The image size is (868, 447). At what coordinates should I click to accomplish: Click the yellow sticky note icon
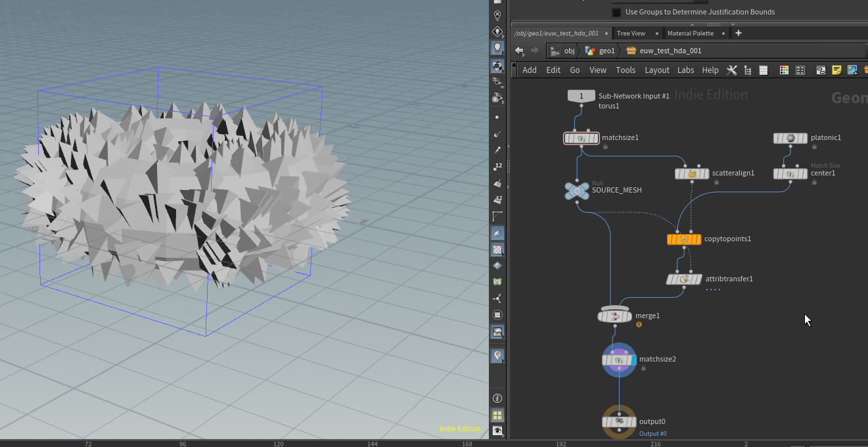click(836, 70)
